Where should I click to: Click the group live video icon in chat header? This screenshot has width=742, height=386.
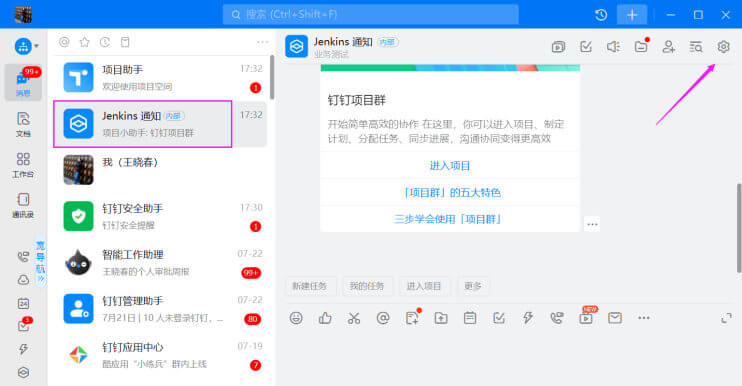point(558,47)
